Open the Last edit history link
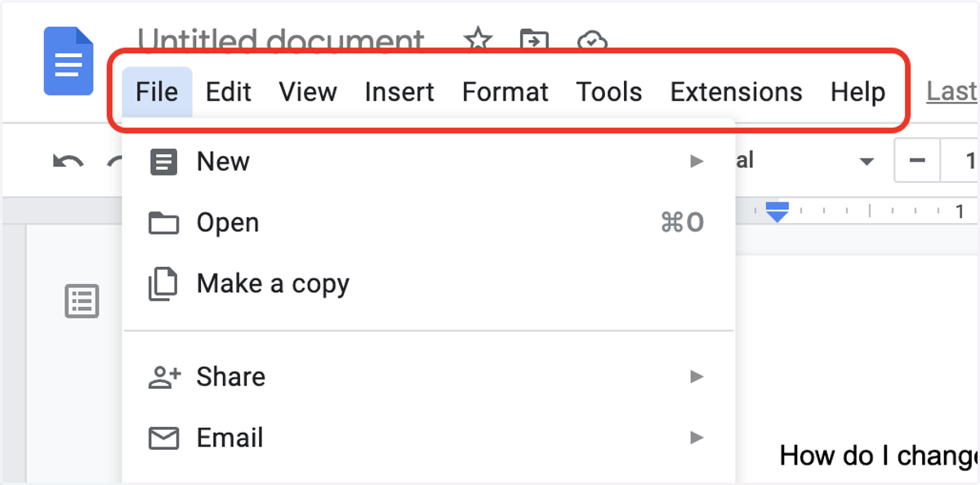Screen dimensions: 980x485 [x=952, y=92]
